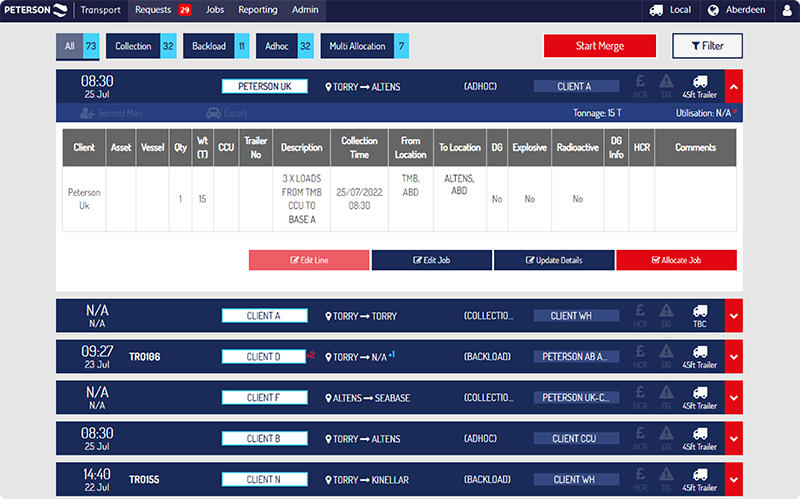Expand the Client B job row

point(734,438)
